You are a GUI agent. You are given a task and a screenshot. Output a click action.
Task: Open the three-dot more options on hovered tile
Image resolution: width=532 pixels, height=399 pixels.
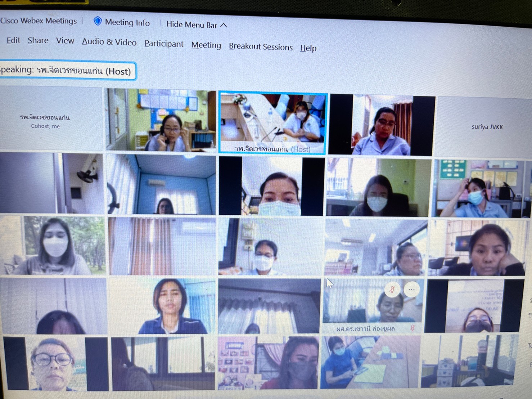411,290
